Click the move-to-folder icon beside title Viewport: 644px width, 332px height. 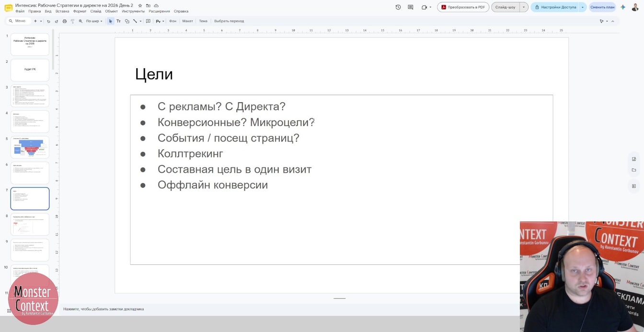click(x=148, y=5)
